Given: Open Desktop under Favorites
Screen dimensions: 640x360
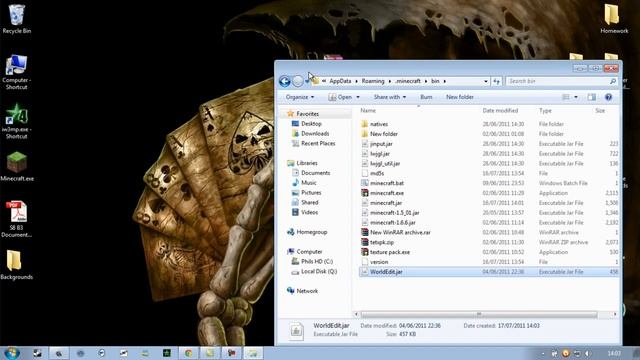Looking at the screenshot, I should pos(311,124).
